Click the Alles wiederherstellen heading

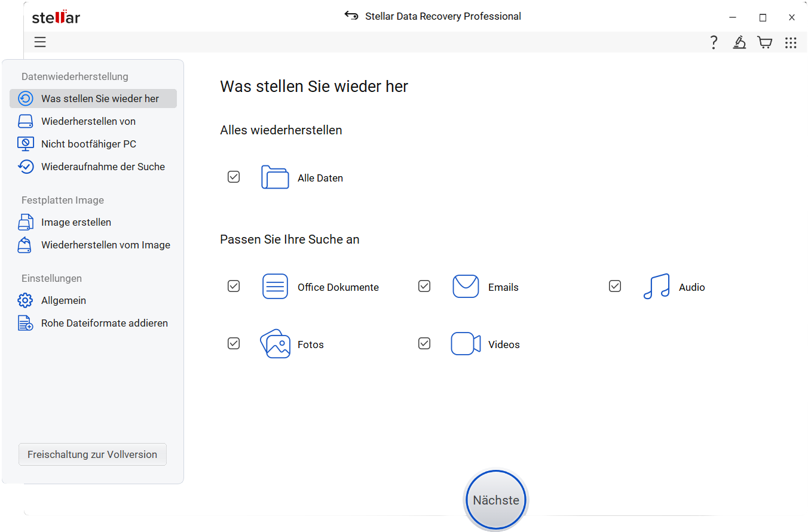[x=281, y=130]
